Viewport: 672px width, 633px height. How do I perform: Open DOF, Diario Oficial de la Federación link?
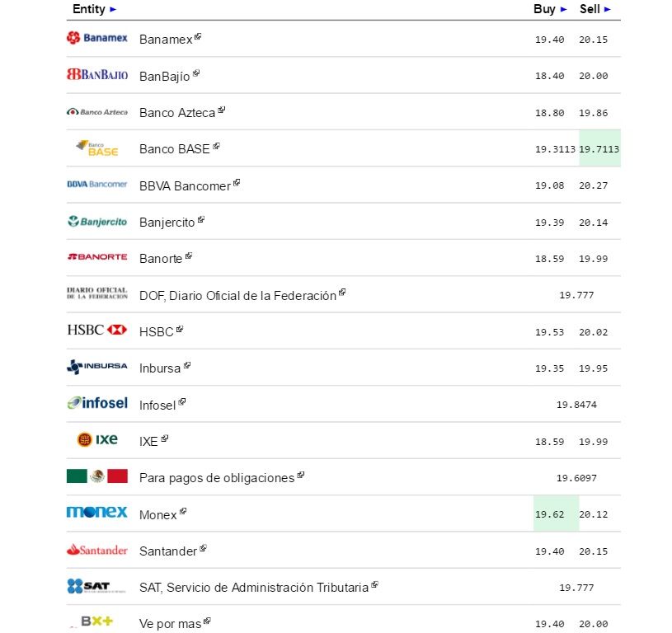tap(237, 295)
